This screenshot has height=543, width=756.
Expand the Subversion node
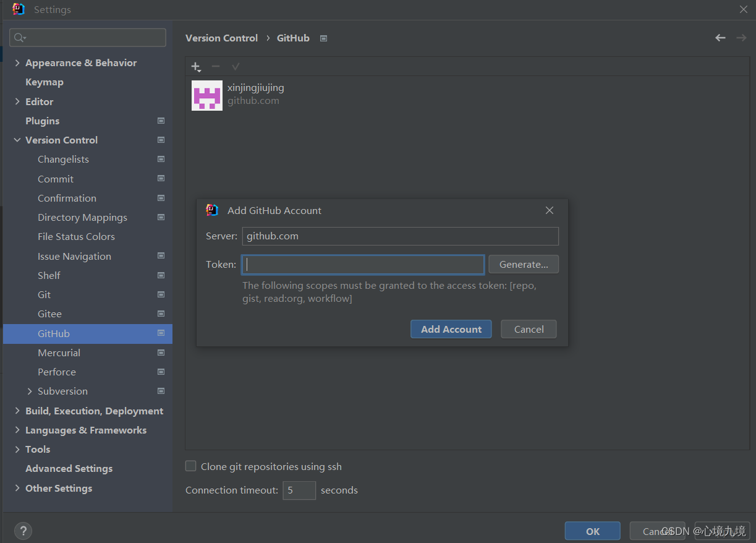click(30, 391)
